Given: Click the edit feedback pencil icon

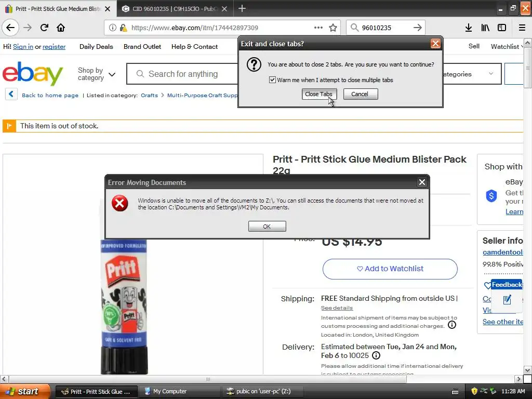Looking at the screenshot, I should (507, 300).
